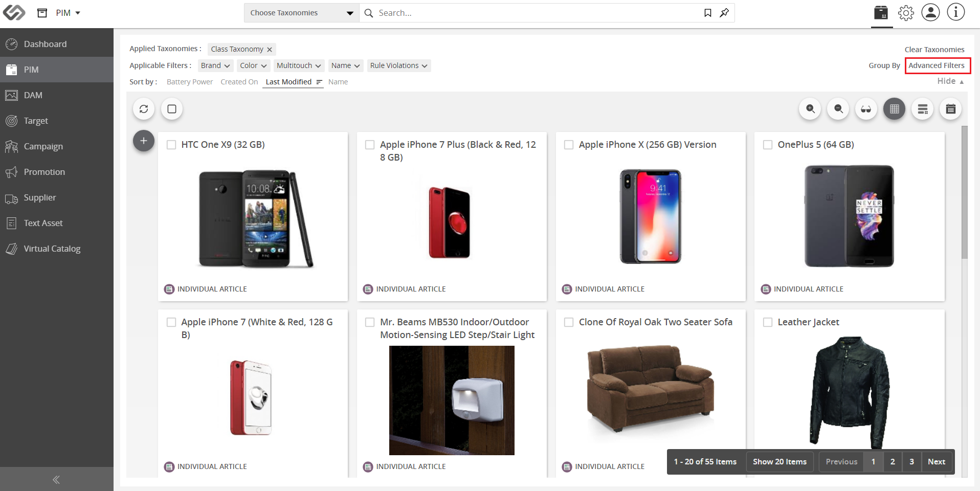This screenshot has height=491, width=980.
Task: Toggle the select all square button
Action: [172, 109]
